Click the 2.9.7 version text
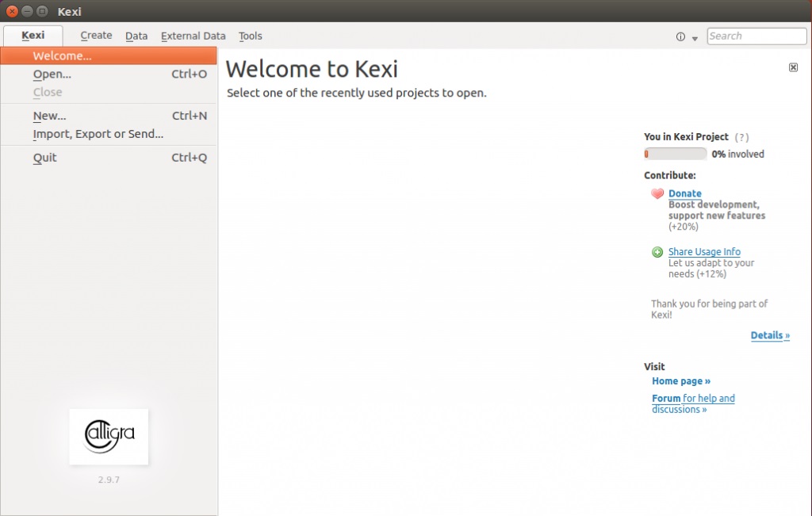The width and height of the screenshot is (812, 516). pyautogui.click(x=109, y=480)
